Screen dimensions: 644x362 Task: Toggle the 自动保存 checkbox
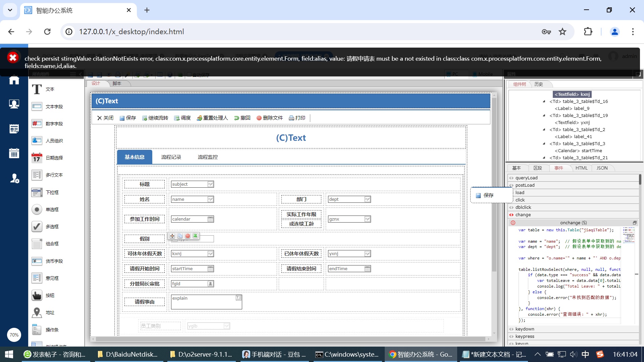189,74
